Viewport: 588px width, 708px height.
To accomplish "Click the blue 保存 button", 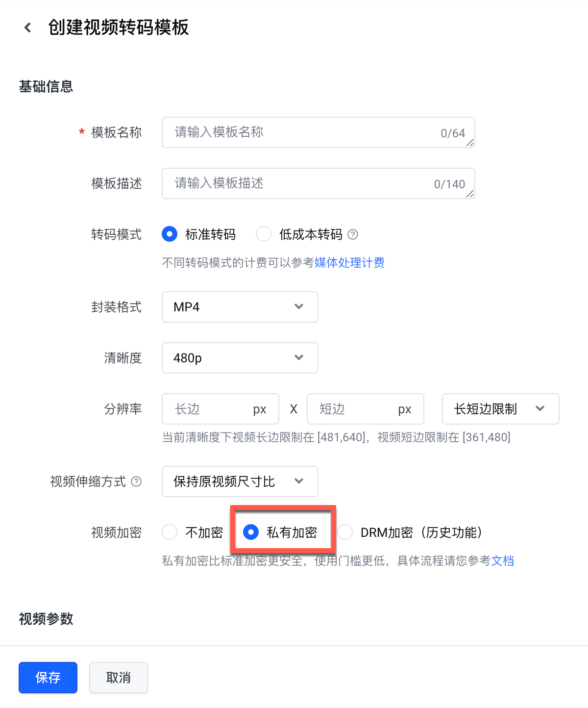I will (x=48, y=678).
